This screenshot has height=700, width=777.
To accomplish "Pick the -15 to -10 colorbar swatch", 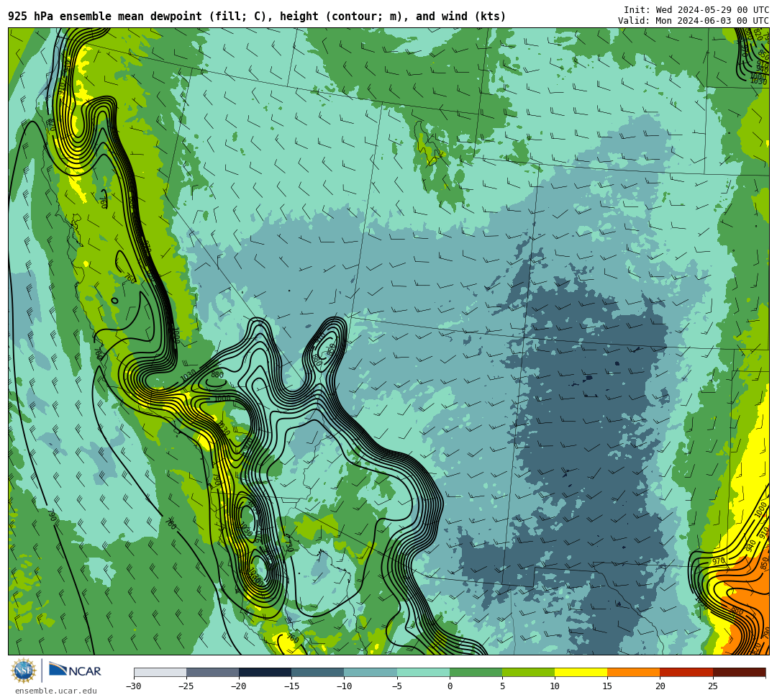I will click(x=318, y=672).
